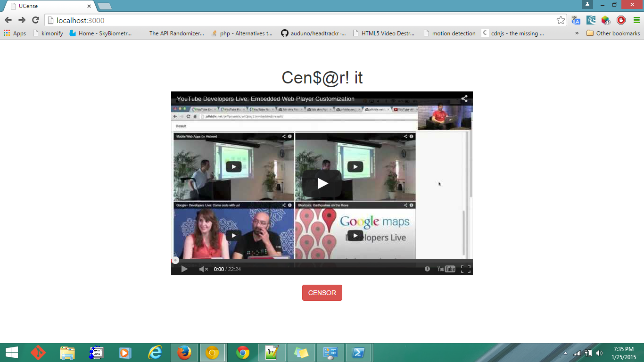Click the Cen$@r! it heading
Viewport: 644px width, 362px height.
click(x=322, y=78)
